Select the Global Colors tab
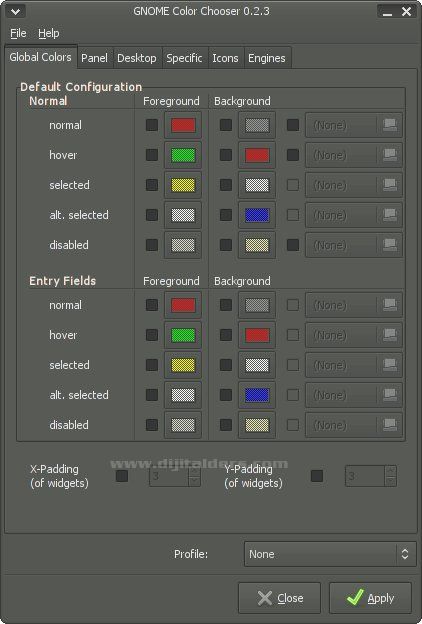The width and height of the screenshot is (422, 624). [41, 57]
